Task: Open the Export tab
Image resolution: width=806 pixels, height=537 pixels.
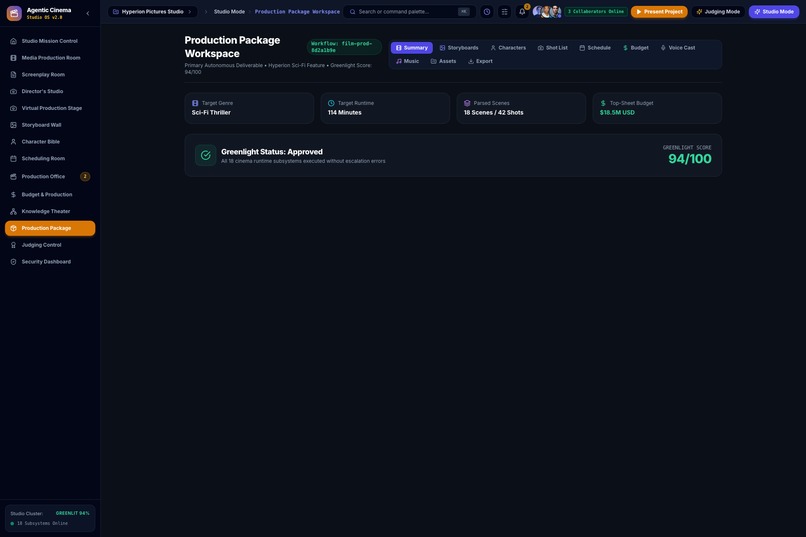Action: coord(480,61)
